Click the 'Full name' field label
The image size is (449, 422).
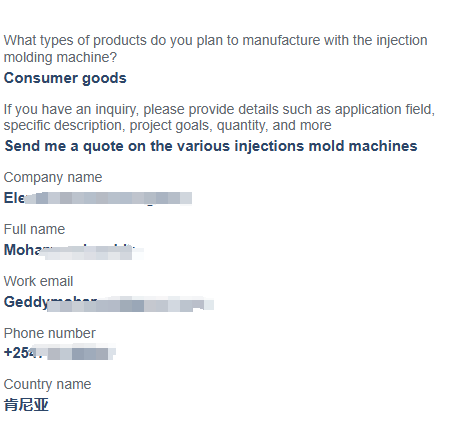[x=34, y=229]
